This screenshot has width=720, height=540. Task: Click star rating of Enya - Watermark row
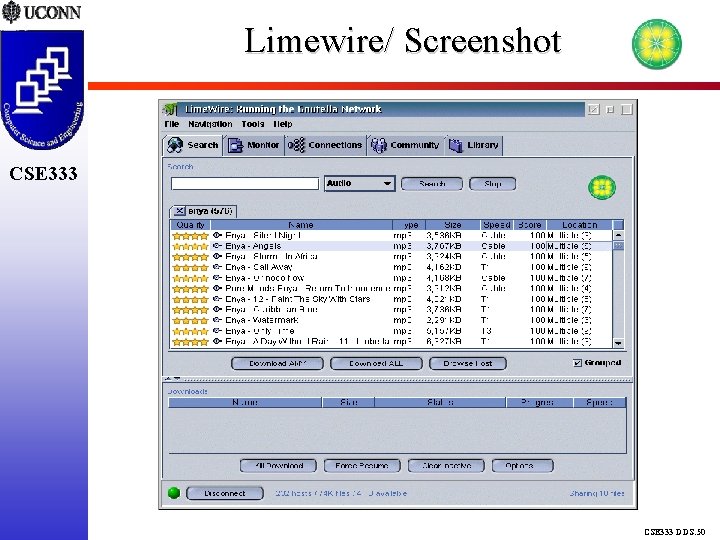[190, 321]
